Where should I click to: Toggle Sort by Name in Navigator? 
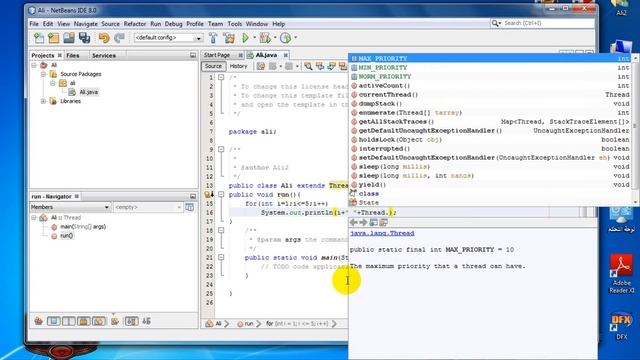point(131,321)
